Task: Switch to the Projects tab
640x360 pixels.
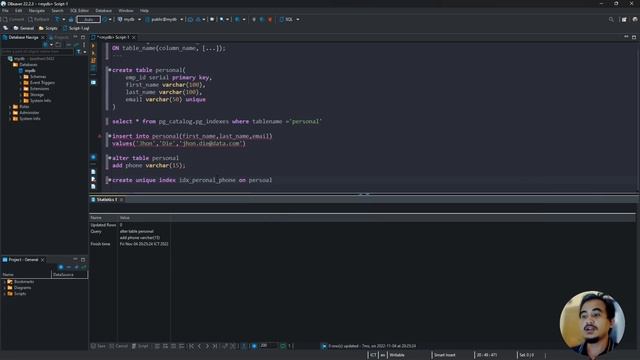Action: 60,37
